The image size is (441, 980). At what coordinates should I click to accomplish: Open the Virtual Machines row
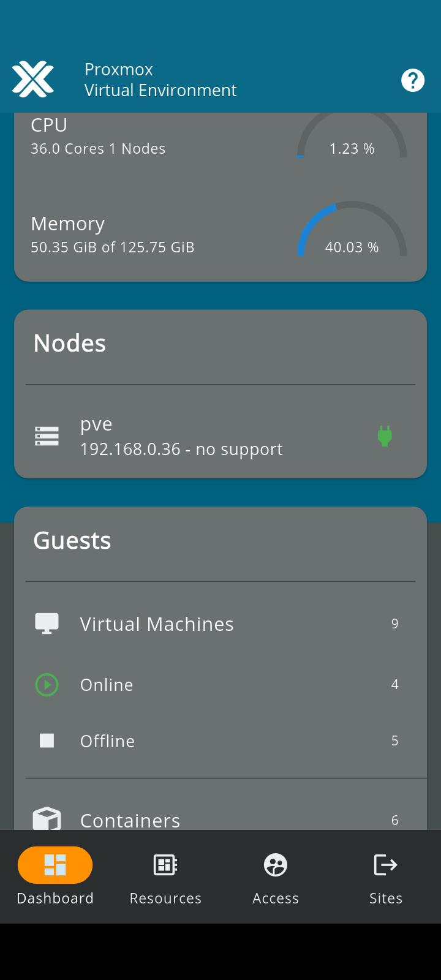click(x=221, y=624)
